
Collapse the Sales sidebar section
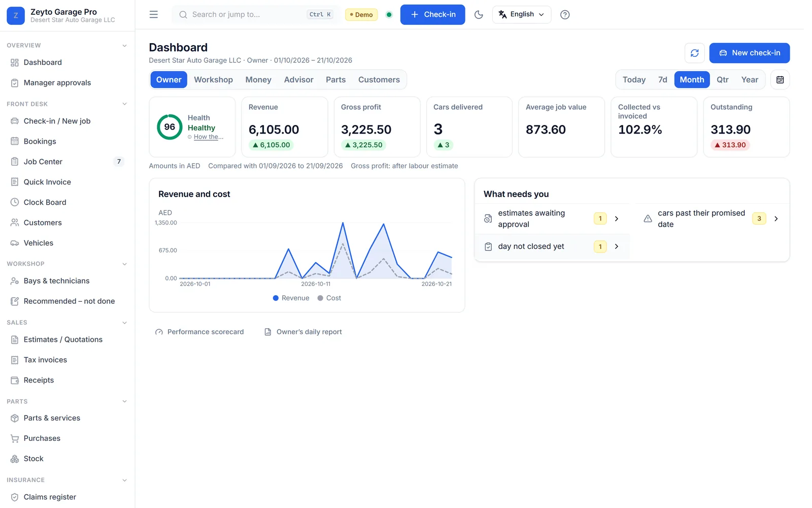click(x=124, y=323)
